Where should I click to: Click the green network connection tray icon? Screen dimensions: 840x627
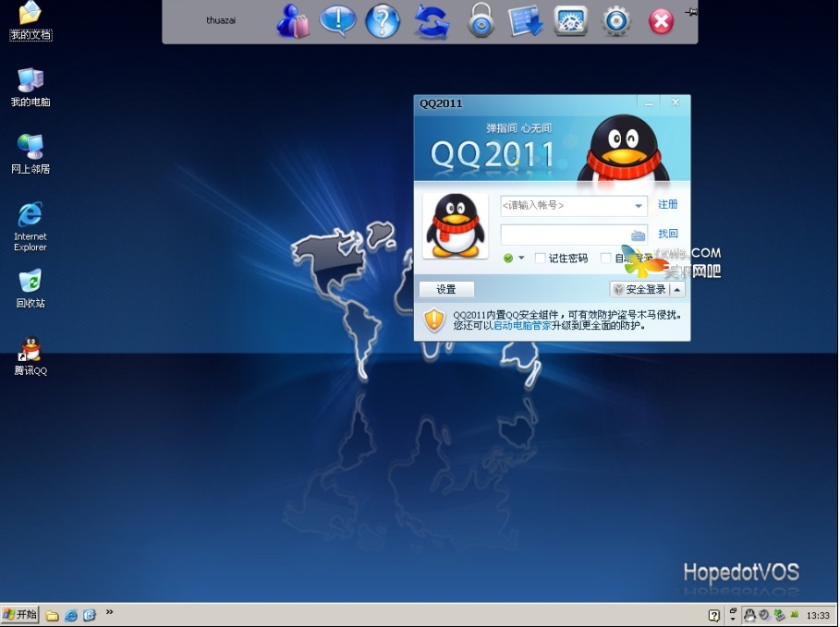pos(779,615)
